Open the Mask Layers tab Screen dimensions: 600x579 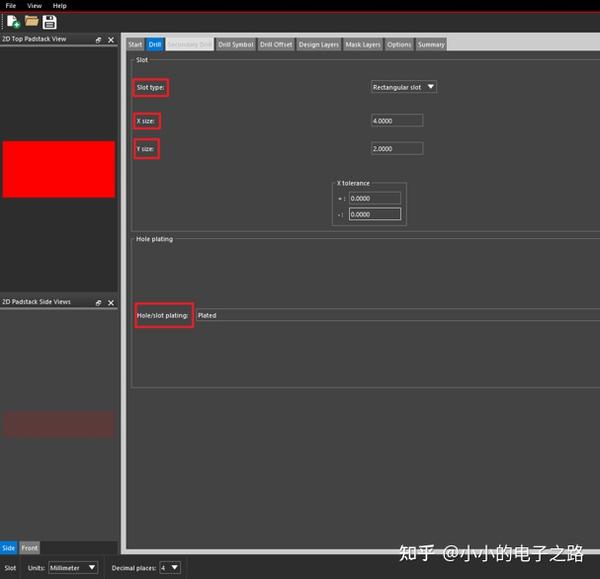point(363,44)
